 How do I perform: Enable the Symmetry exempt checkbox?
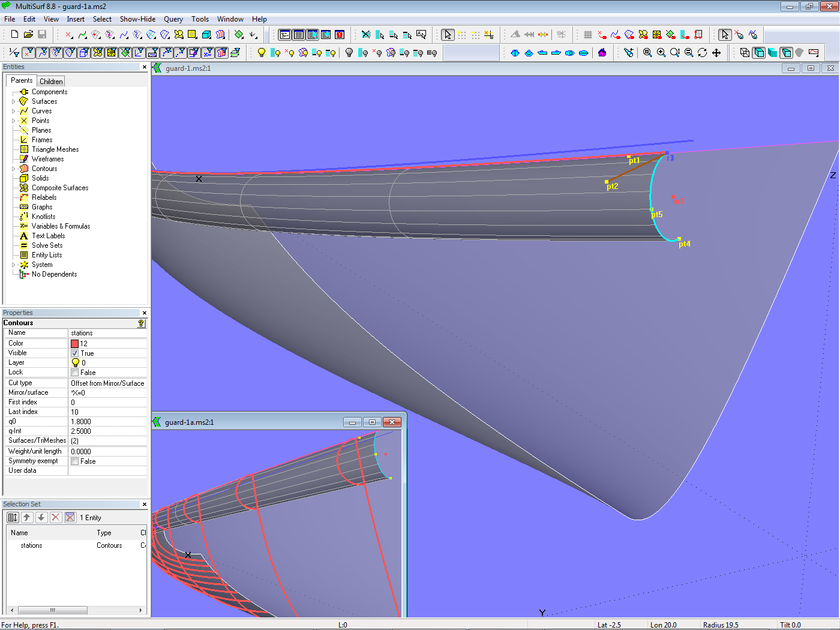pyautogui.click(x=75, y=461)
